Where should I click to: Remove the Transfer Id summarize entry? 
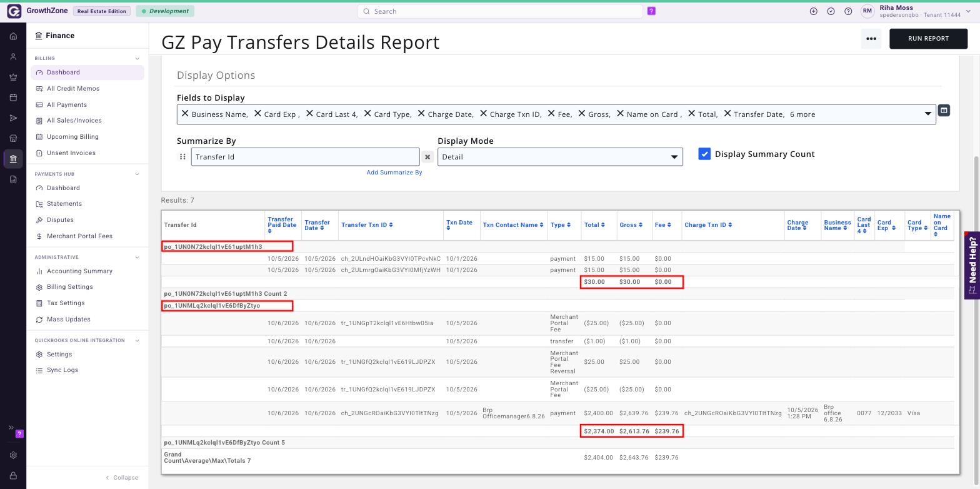point(427,157)
